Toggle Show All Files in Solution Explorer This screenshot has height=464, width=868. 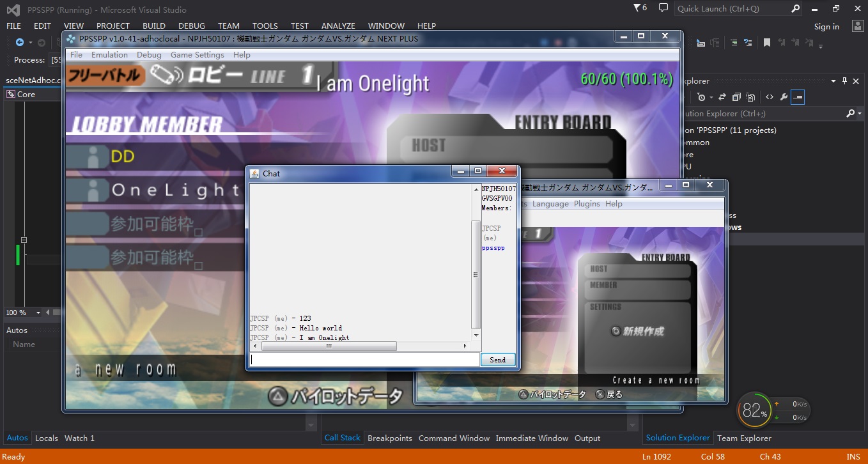pos(751,97)
